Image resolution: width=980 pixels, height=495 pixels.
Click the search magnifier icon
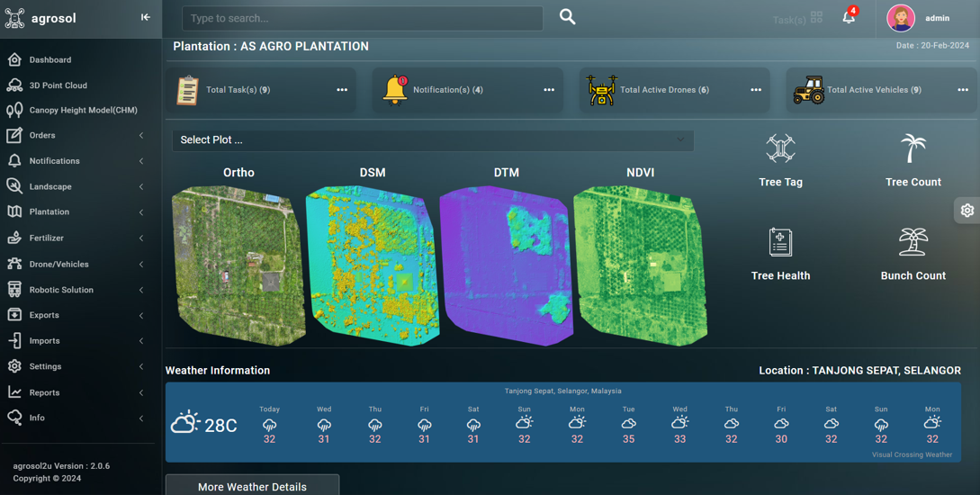tap(568, 17)
